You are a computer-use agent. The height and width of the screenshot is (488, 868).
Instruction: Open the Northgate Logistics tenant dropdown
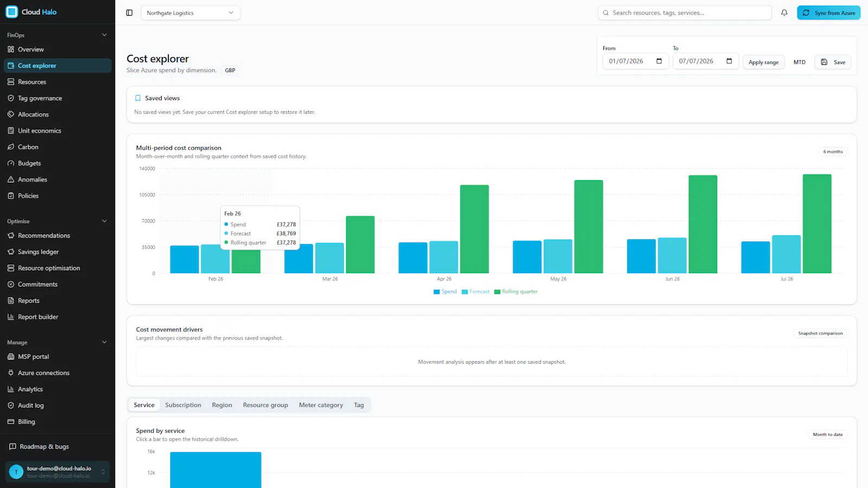click(190, 13)
